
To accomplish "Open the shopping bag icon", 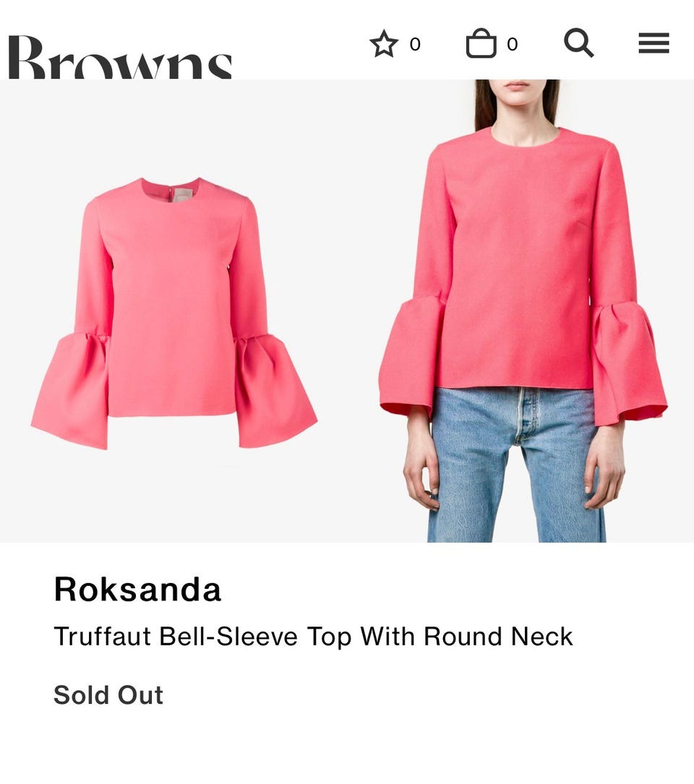I will tap(481, 43).
